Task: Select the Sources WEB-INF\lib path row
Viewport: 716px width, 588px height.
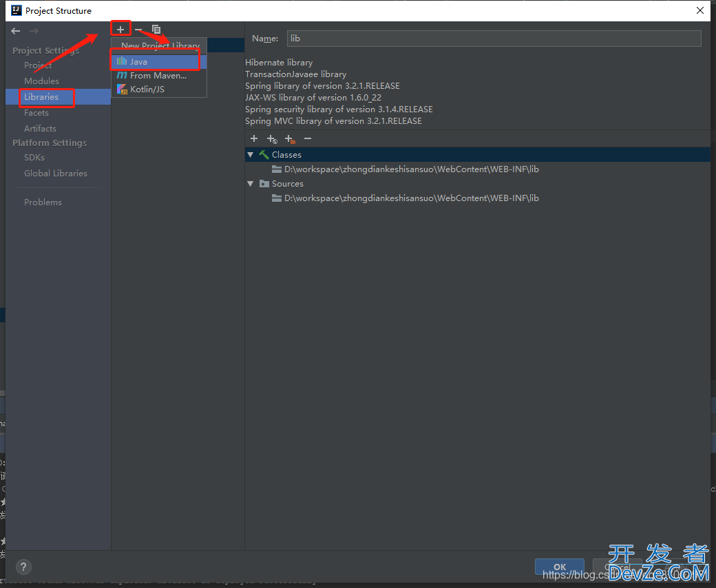Action: [478, 198]
